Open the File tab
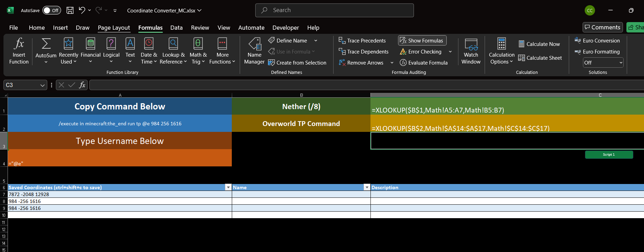 coord(13,28)
